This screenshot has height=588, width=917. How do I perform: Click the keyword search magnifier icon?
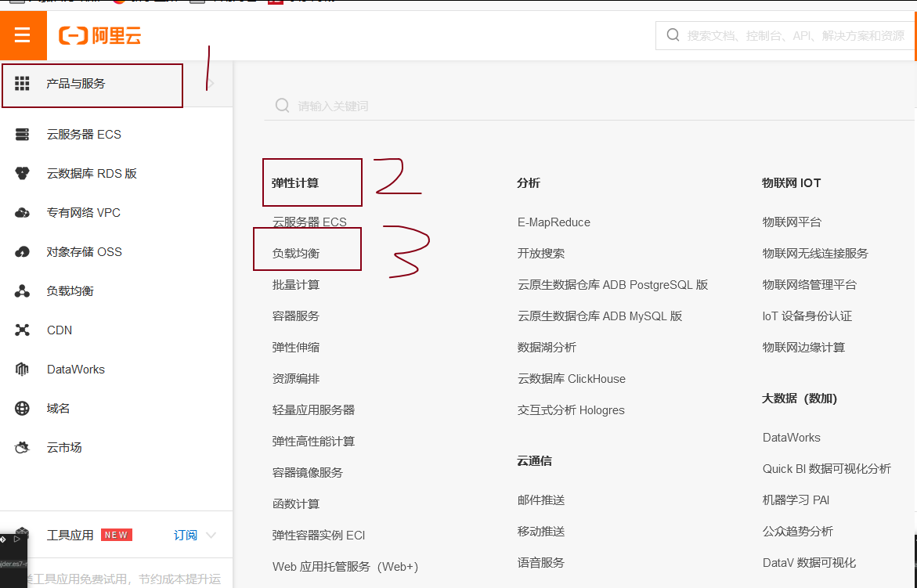tap(283, 105)
